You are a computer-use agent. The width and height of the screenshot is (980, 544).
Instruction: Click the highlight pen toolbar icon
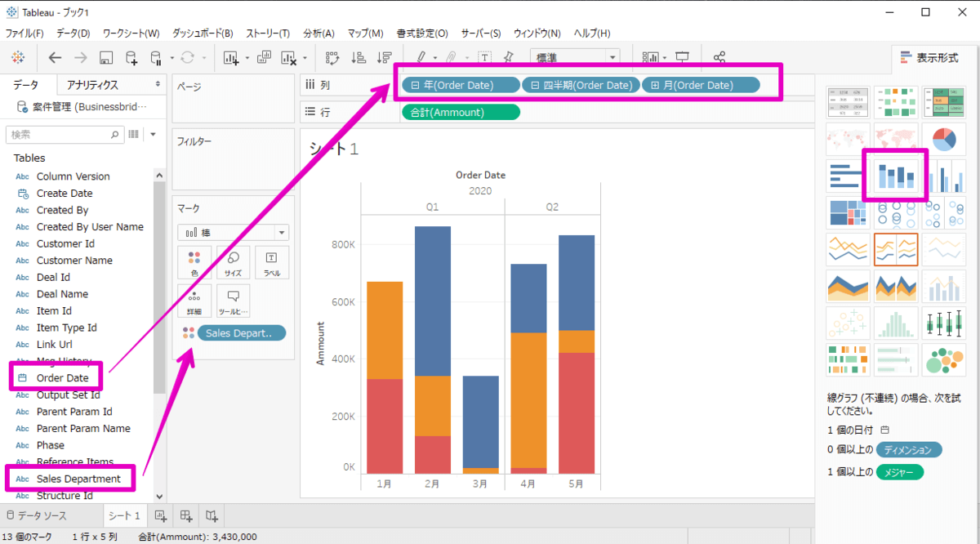[x=421, y=57]
